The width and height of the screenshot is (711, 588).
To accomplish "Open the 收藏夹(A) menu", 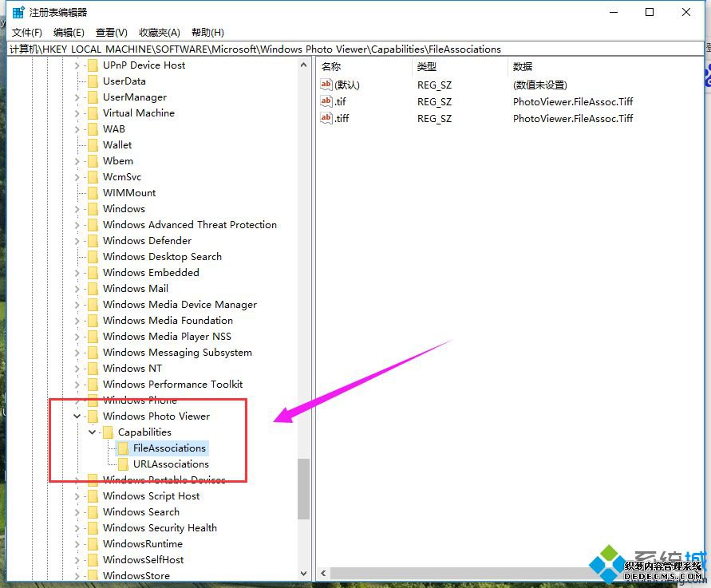I will point(160,33).
